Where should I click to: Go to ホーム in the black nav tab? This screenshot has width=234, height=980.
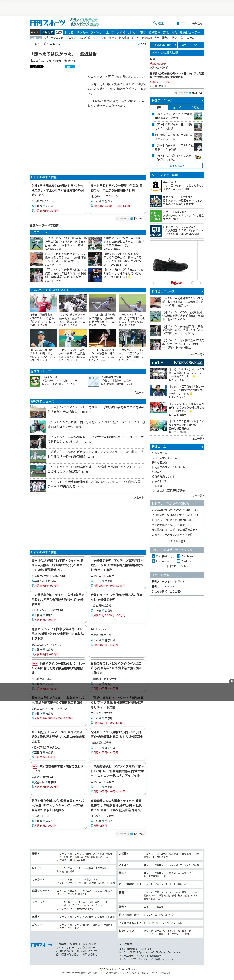point(35,32)
